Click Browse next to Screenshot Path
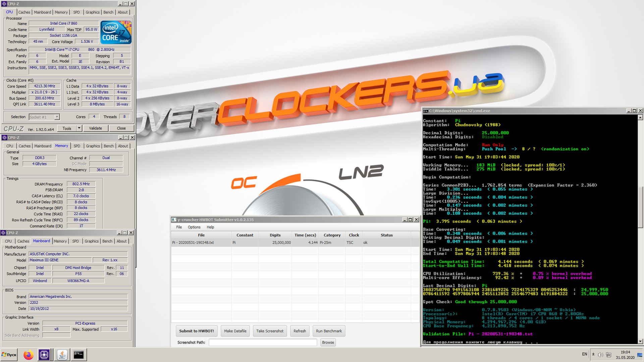The height and width of the screenshot is (362, 644). [328, 342]
